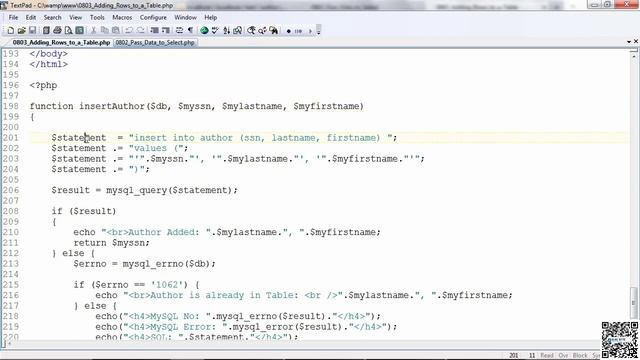
Task: Click 'Read' indicator in the status bar
Action: point(547,356)
